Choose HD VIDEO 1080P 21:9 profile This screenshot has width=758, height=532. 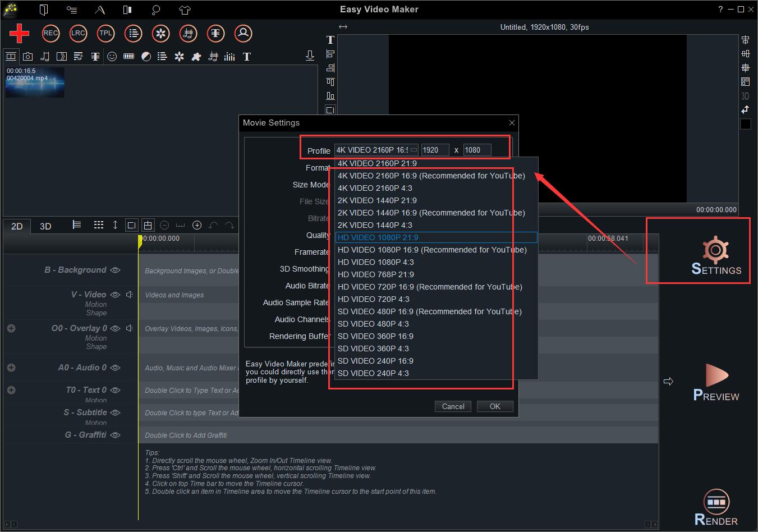436,237
